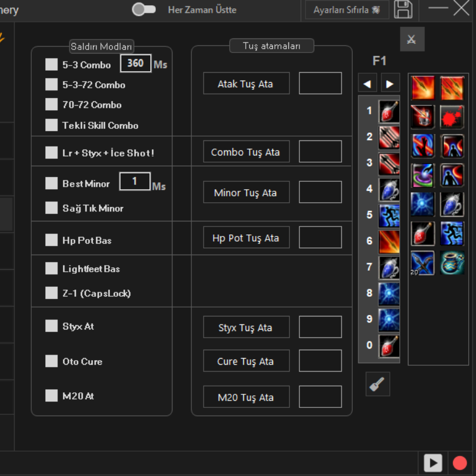476x476 pixels.
Task: Click the key box beside Combo Tuş Ata
Action: (320, 152)
